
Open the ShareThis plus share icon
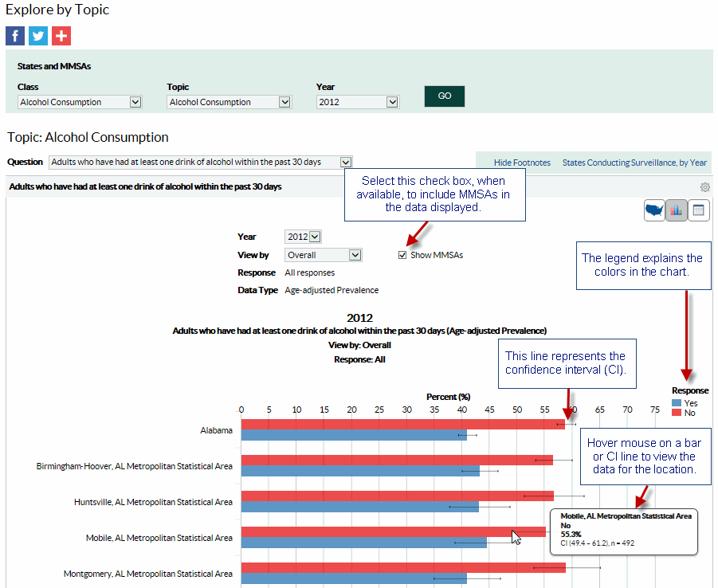point(61,35)
